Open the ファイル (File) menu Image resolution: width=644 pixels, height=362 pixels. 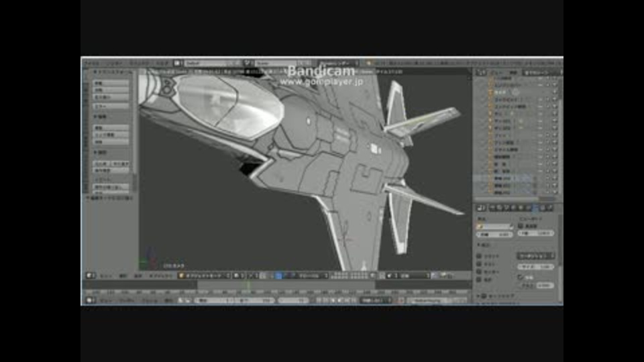(x=91, y=63)
